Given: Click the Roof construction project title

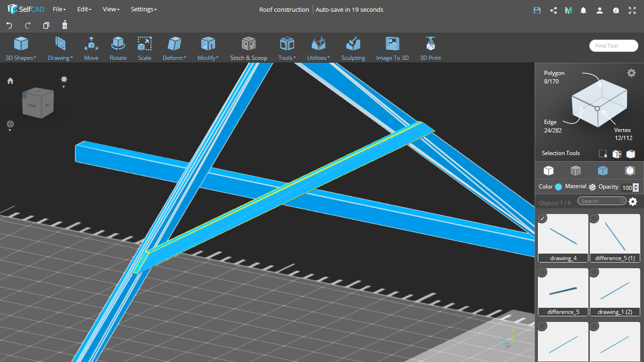Looking at the screenshot, I should pos(284,9).
